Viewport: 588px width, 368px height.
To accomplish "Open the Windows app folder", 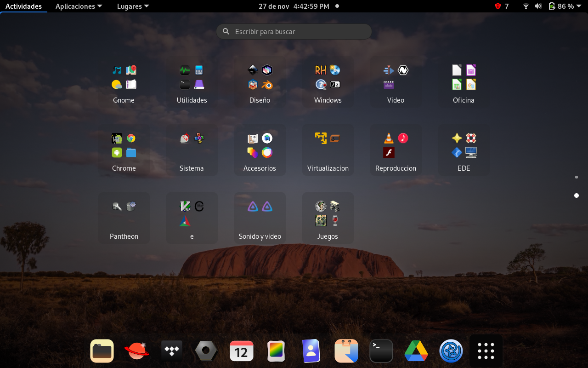I will coord(328,82).
